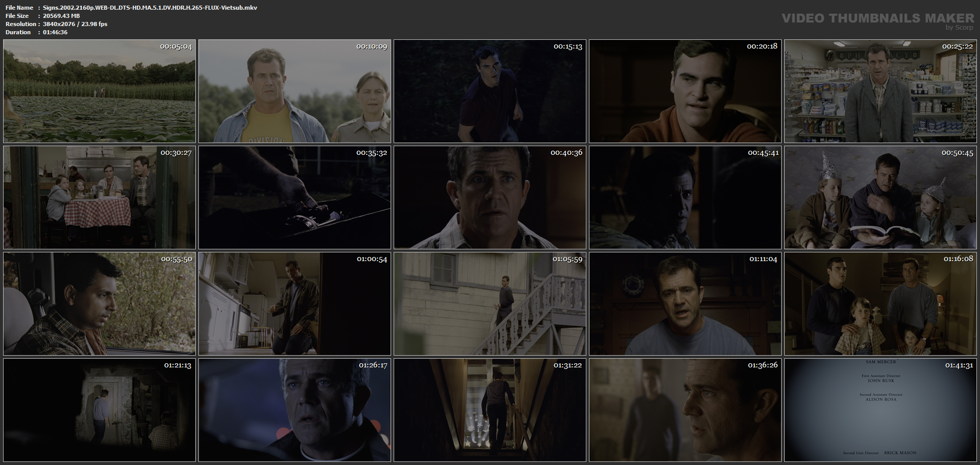Click the staircase thumbnail at 01:31:22
Image resolution: width=980 pixels, height=465 pixels.
pos(490,410)
